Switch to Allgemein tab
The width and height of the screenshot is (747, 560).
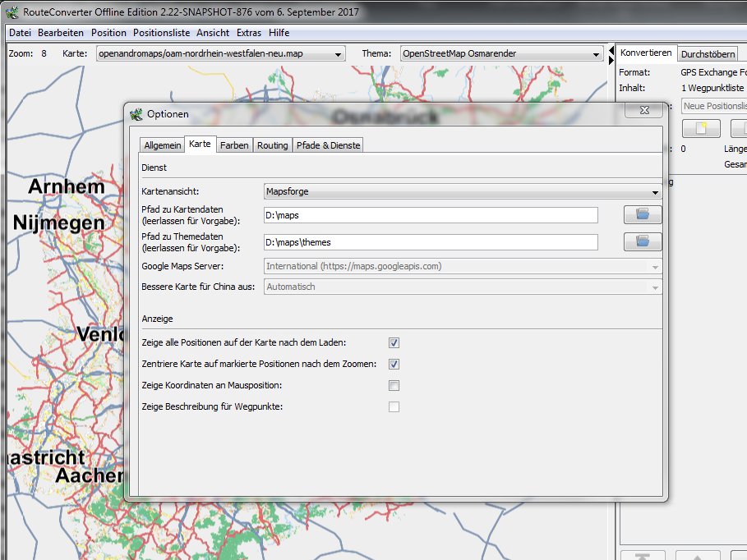tap(163, 145)
